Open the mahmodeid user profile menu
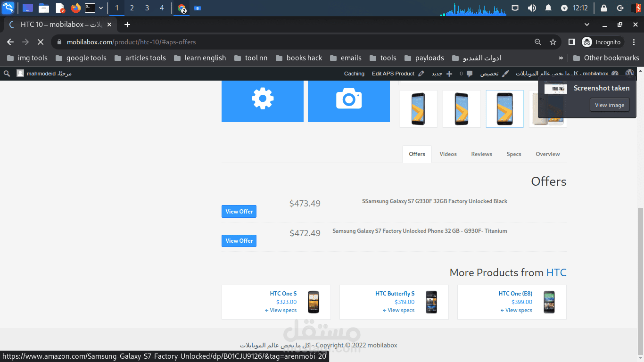This screenshot has width=644, height=362. coord(44,74)
